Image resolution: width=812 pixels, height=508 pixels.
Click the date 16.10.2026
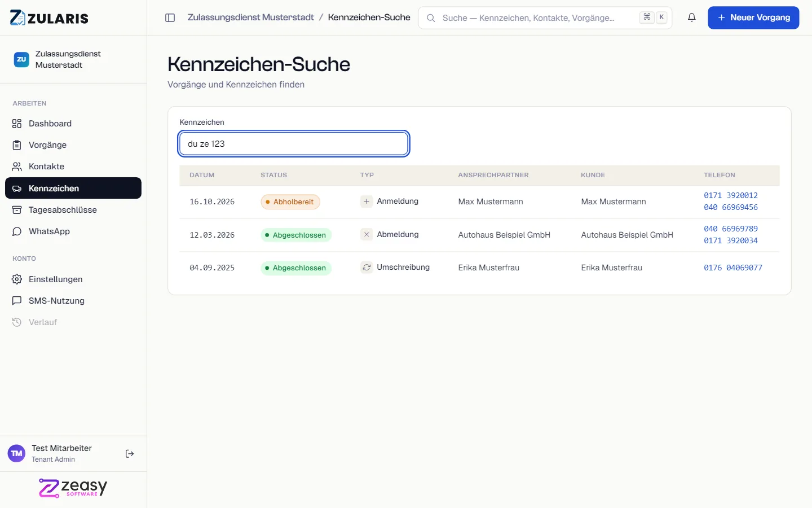coord(212,202)
